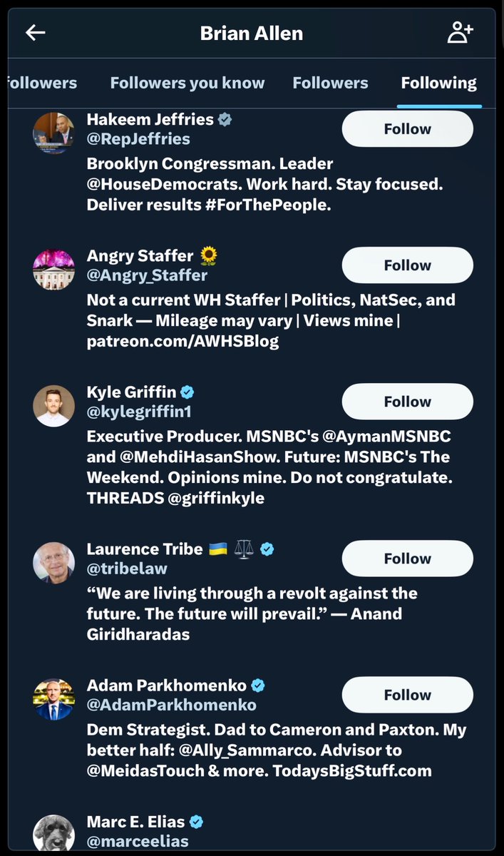Follow Hakeem Jeffries

pos(407,129)
